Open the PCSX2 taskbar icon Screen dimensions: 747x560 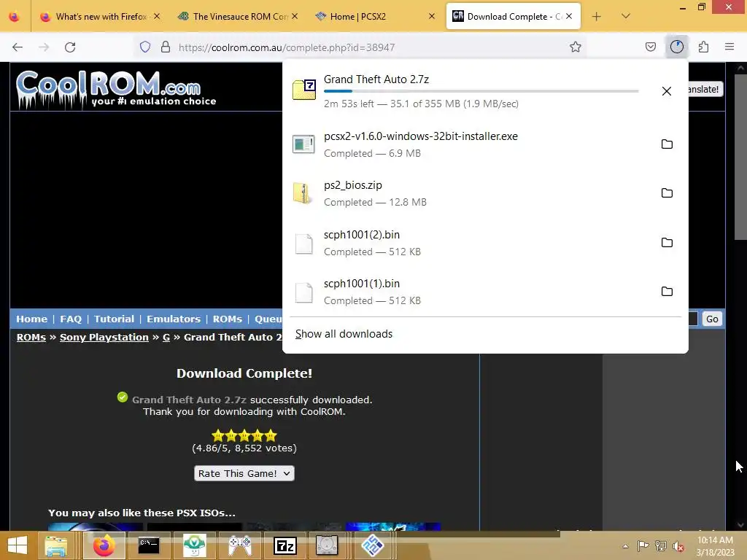[x=373, y=545]
